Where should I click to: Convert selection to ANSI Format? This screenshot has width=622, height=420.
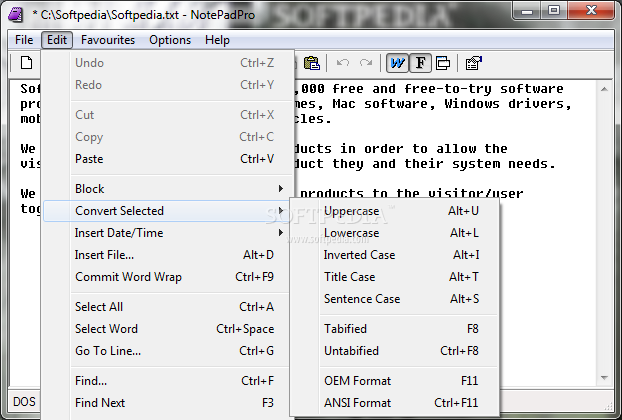click(x=395, y=403)
